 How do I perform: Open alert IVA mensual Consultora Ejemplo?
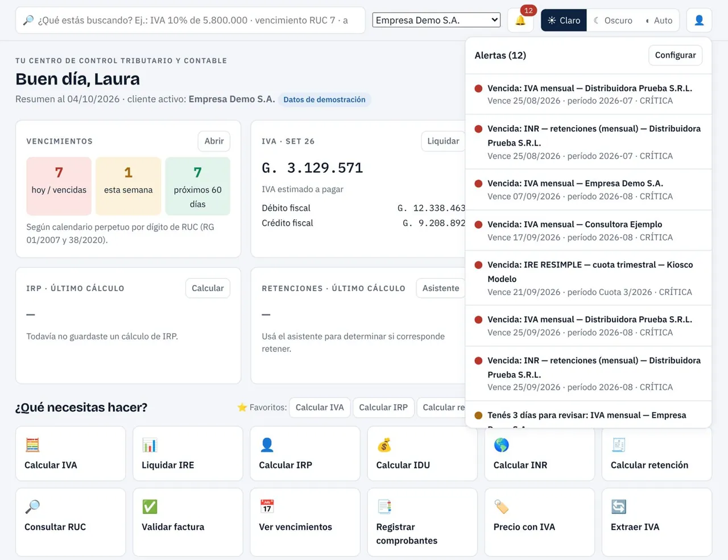[588, 230]
